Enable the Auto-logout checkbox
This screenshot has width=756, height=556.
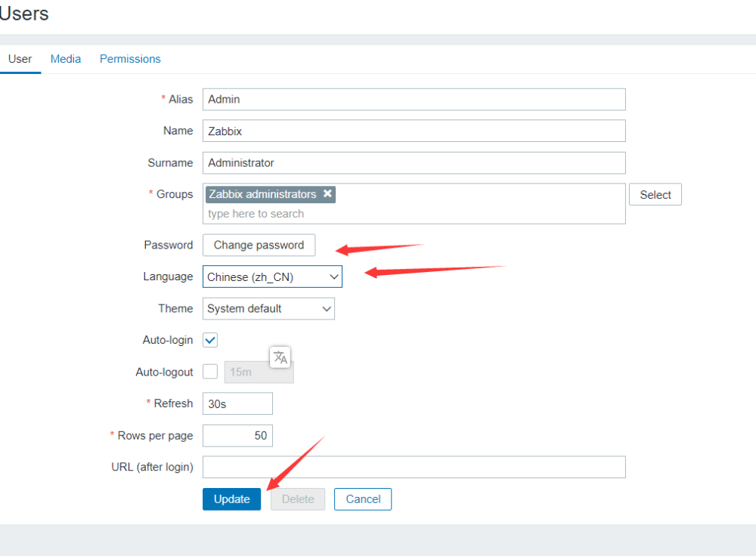pyautogui.click(x=211, y=372)
